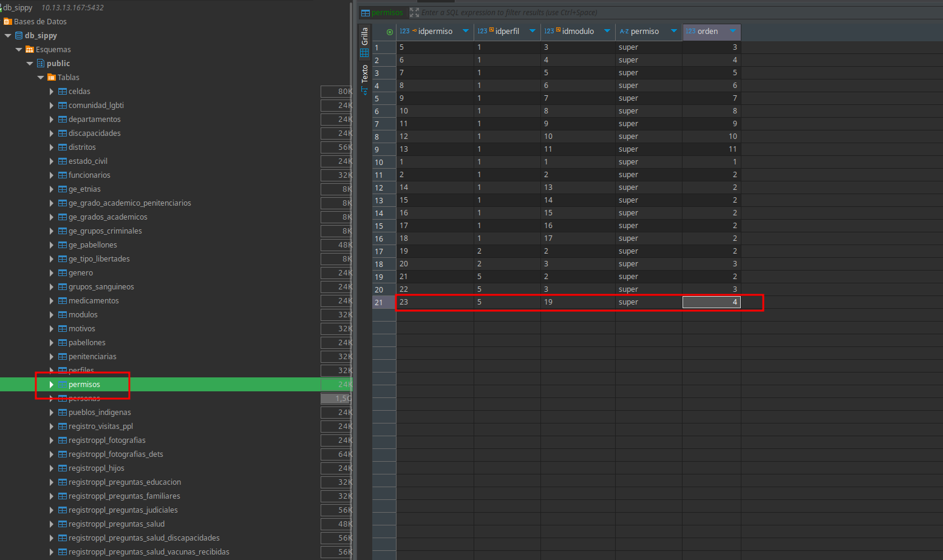Click the public schema icon

pos(41,64)
